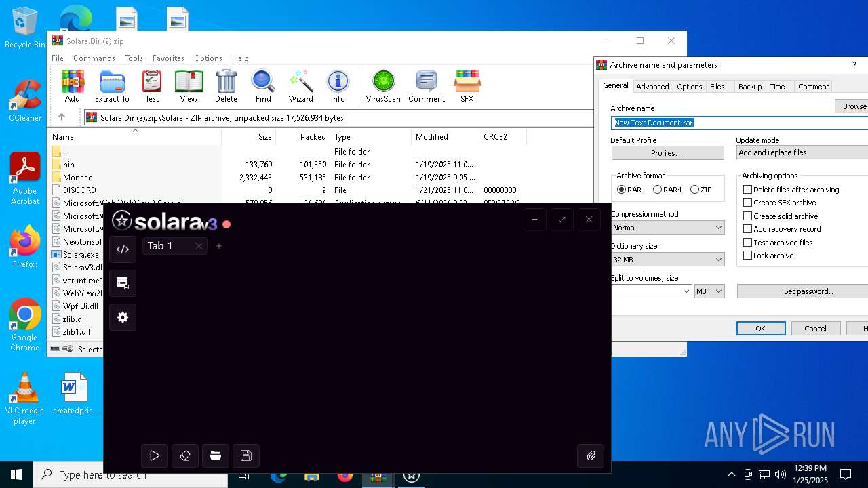
Task: Open volume unit MB dropdown
Action: click(709, 291)
